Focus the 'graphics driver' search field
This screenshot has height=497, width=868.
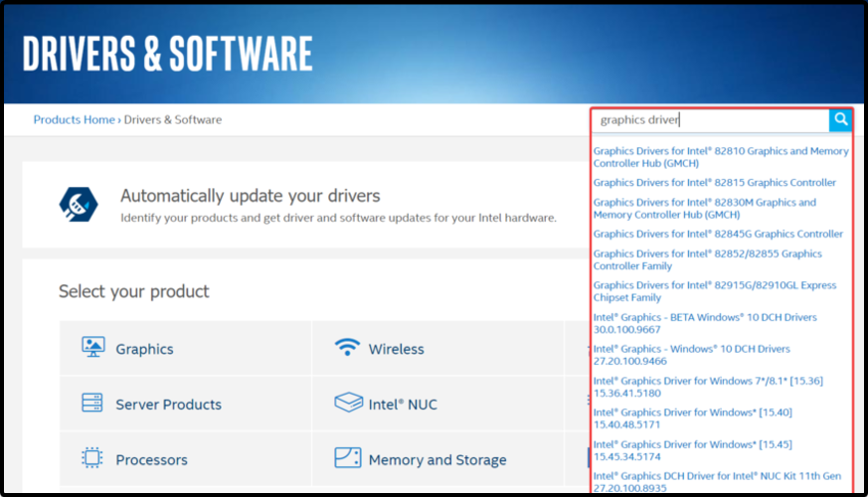click(711, 120)
